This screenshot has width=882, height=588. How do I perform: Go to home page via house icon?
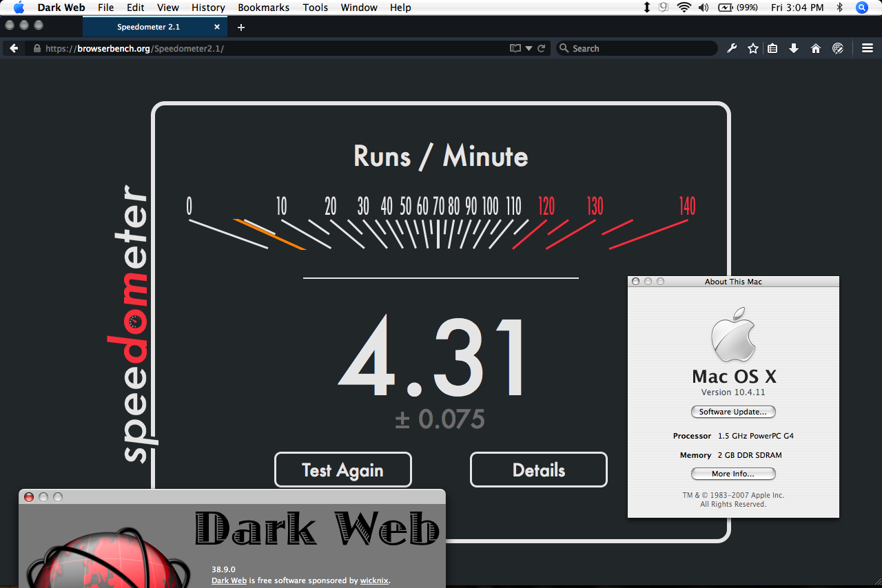816,48
